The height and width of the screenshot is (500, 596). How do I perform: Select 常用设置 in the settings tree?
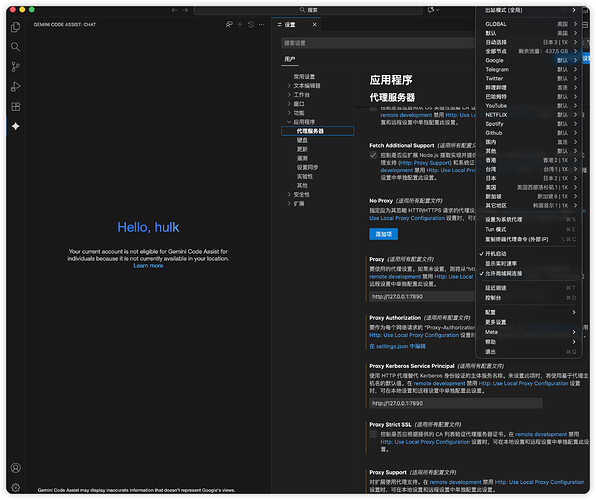pyautogui.click(x=304, y=77)
